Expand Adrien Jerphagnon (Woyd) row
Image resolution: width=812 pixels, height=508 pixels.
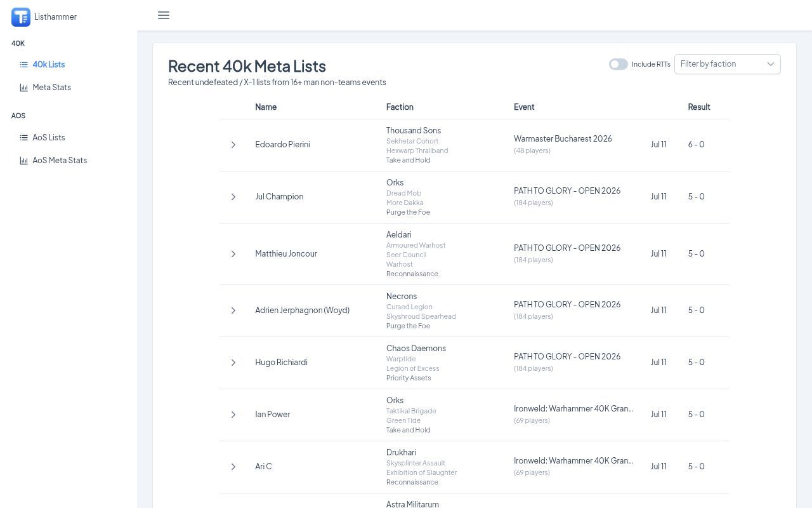(233, 311)
